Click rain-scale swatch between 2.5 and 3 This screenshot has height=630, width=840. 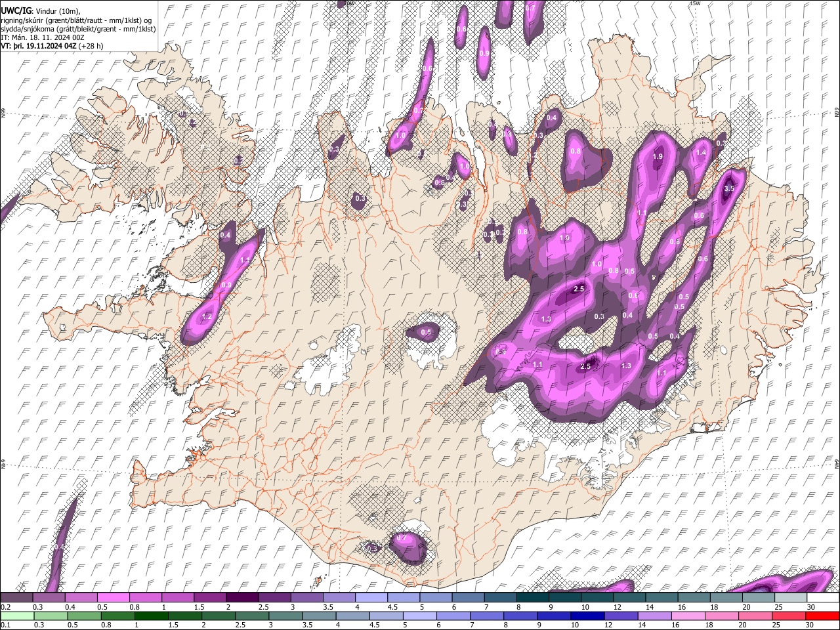(252, 616)
